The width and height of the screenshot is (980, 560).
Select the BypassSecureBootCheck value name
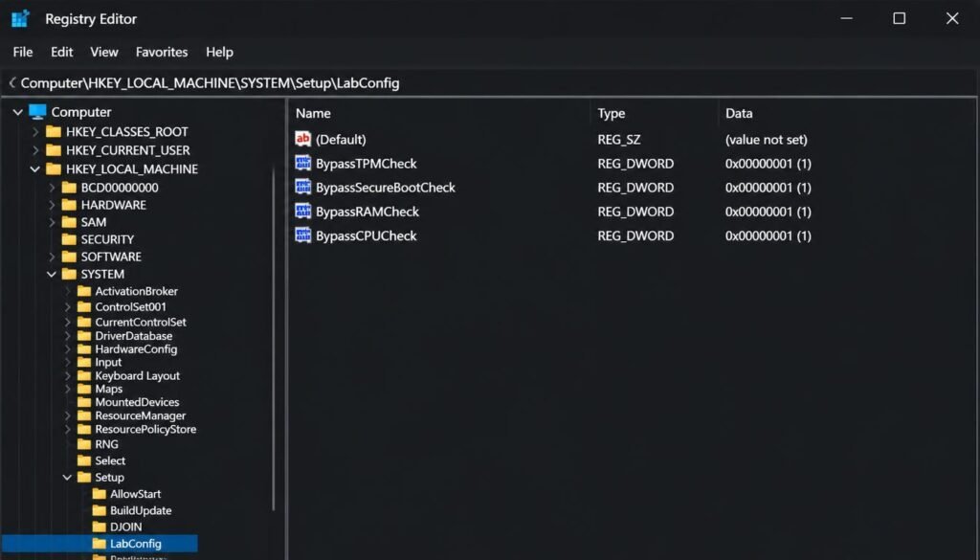click(x=386, y=188)
